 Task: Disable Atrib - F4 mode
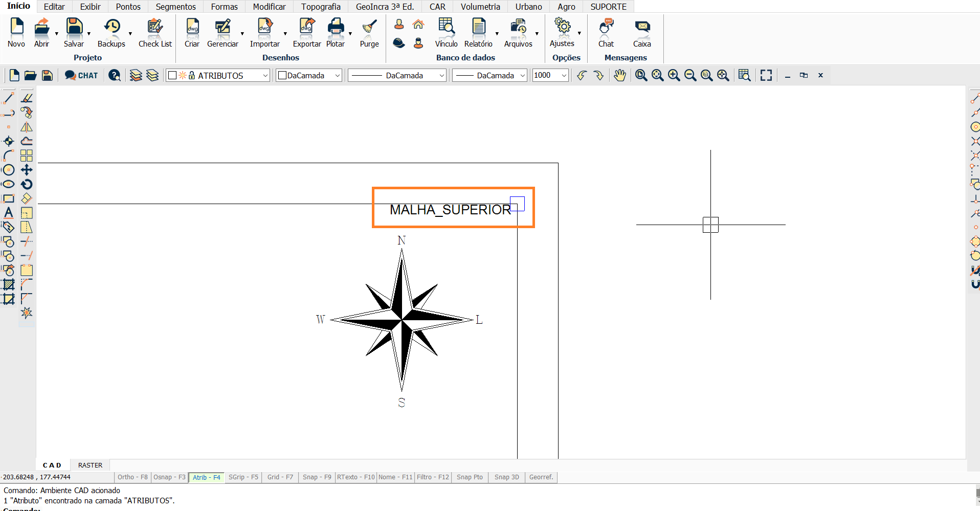point(206,477)
